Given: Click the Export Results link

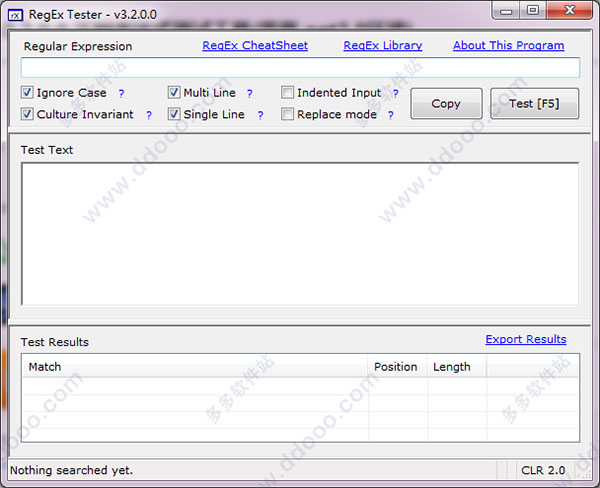Looking at the screenshot, I should tap(526, 339).
